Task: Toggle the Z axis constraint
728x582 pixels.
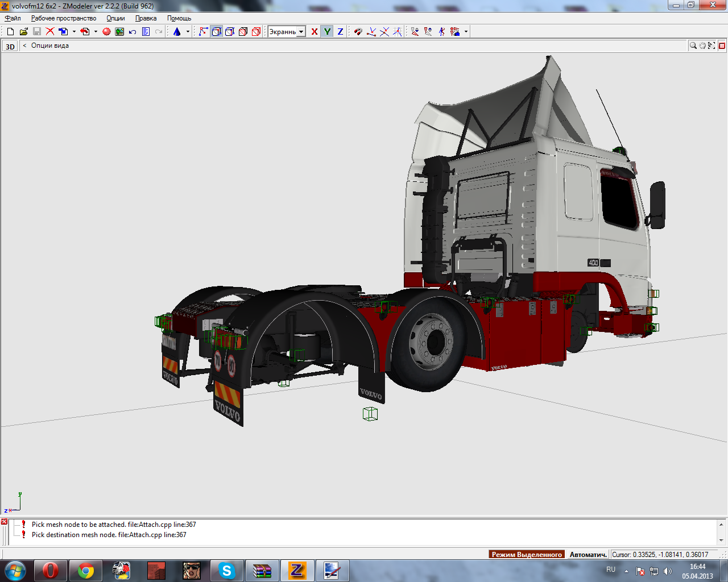Action: (340, 32)
